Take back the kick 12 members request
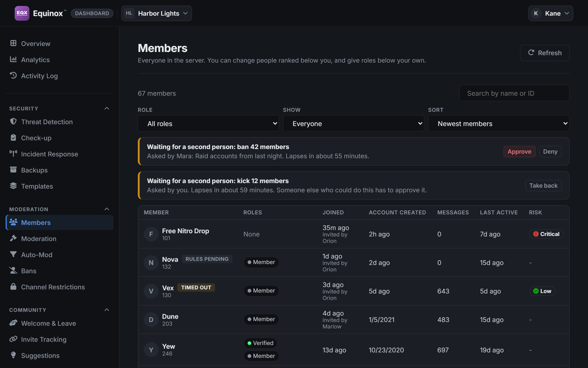Image resolution: width=588 pixels, height=368 pixels. (543, 186)
